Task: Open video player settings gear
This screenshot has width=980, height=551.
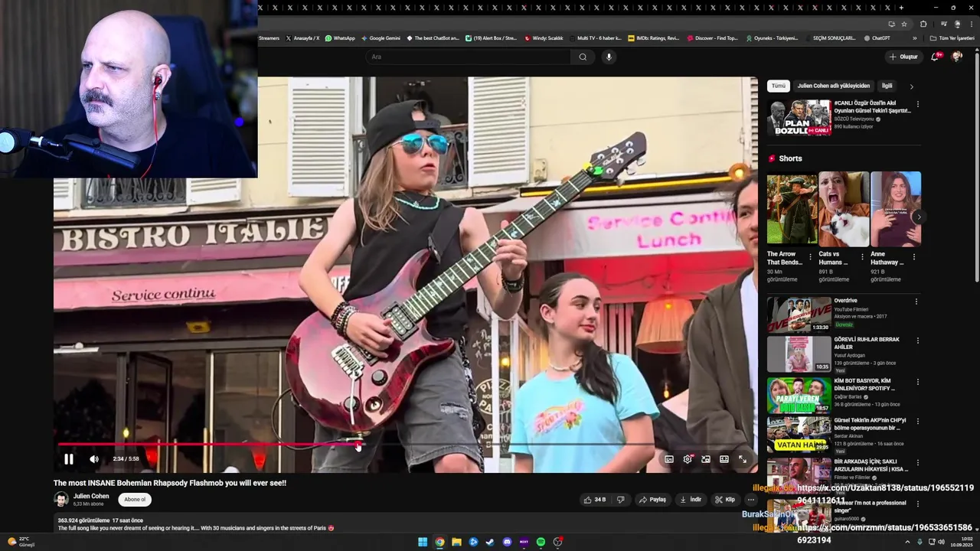Action: [688, 459]
